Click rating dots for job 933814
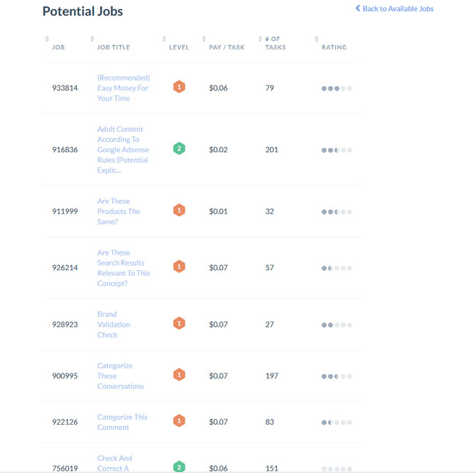This screenshot has width=476, height=473. (x=337, y=89)
